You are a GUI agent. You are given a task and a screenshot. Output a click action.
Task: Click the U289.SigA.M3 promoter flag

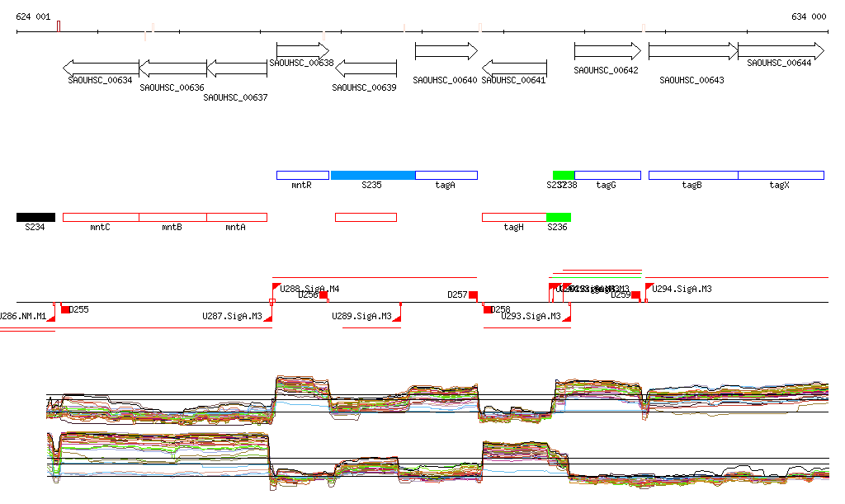tap(397, 318)
